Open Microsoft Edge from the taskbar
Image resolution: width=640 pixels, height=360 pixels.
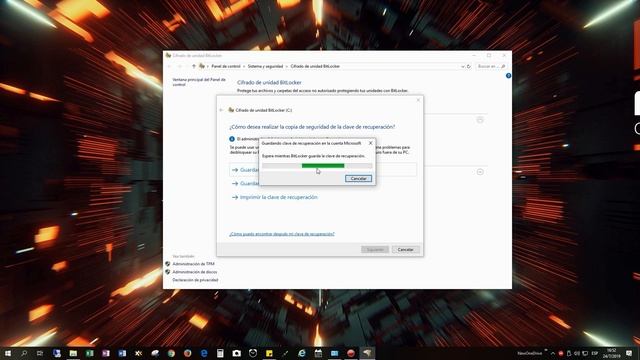coord(204,353)
